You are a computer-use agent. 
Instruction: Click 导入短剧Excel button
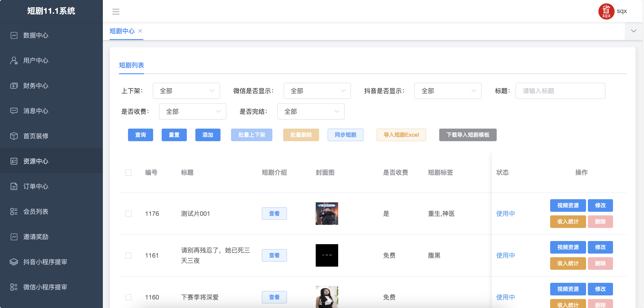point(400,134)
